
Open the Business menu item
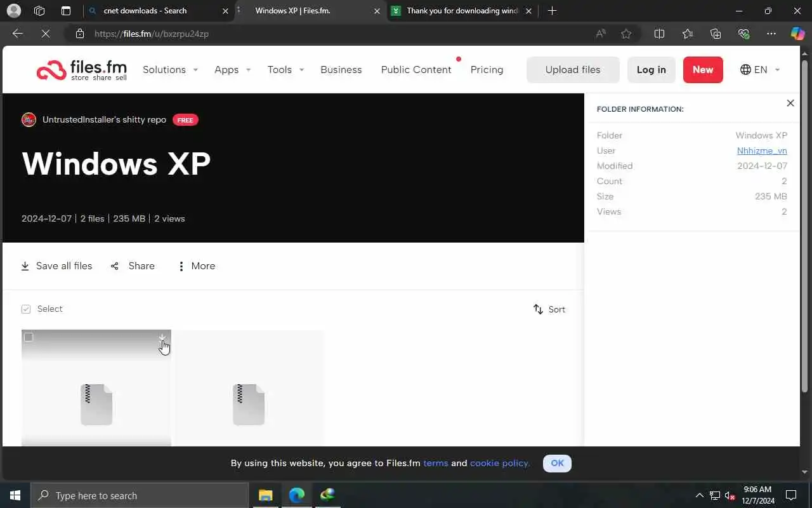pos(341,70)
